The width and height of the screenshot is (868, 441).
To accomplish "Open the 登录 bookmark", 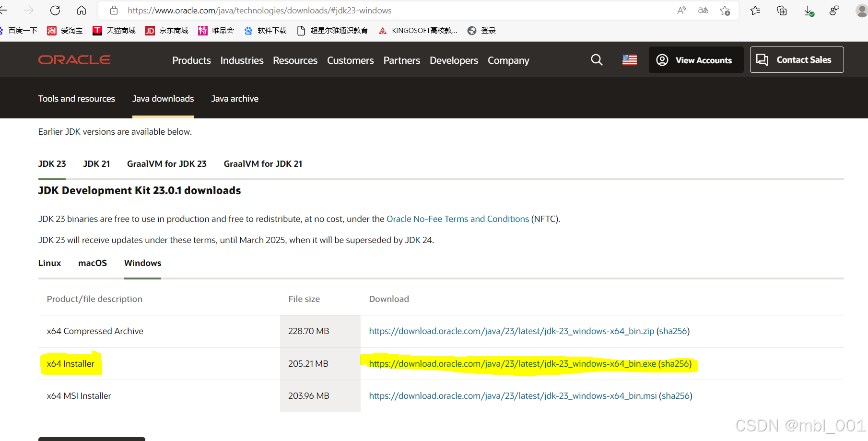I will click(x=481, y=31).
